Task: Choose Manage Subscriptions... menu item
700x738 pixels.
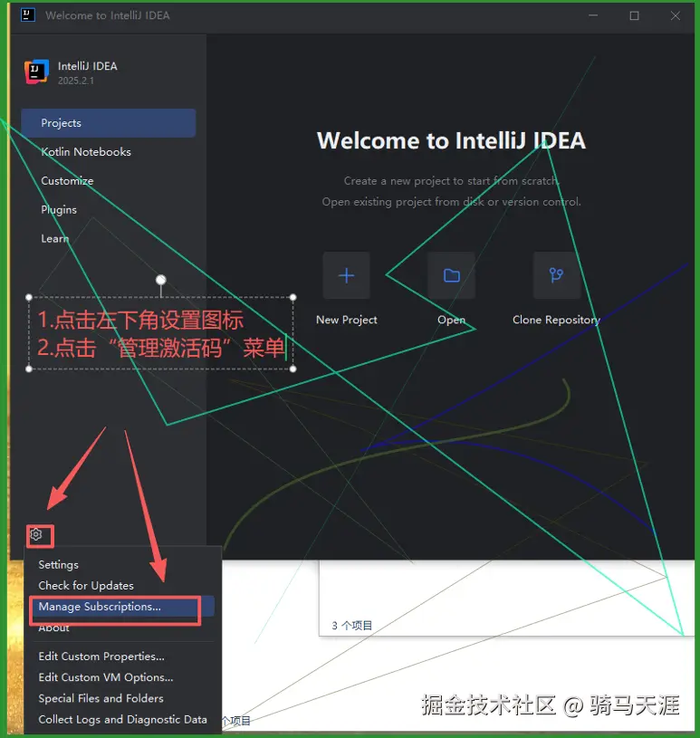Action: point(122,606)
